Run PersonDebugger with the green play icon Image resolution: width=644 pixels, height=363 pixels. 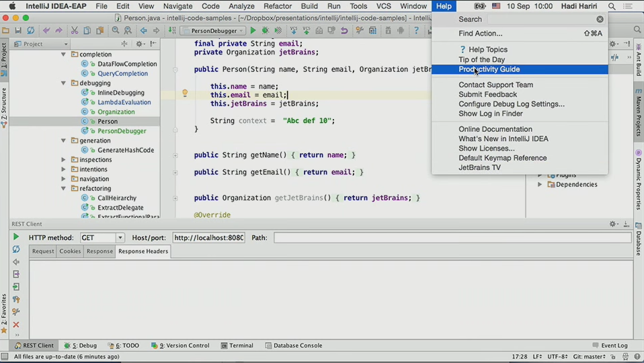253,30
